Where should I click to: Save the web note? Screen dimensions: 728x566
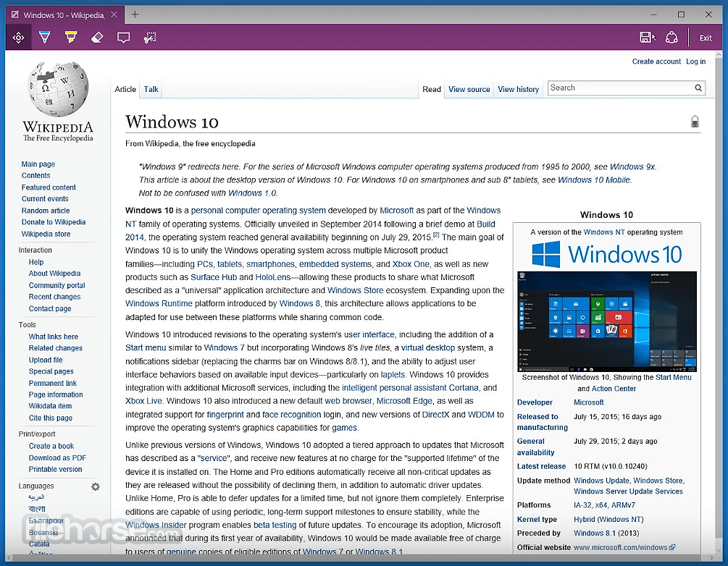[x=647, y=38]
